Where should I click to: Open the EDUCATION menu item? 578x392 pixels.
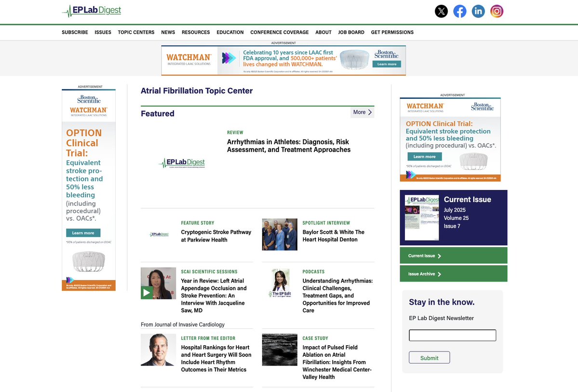[x=230, y=32]
